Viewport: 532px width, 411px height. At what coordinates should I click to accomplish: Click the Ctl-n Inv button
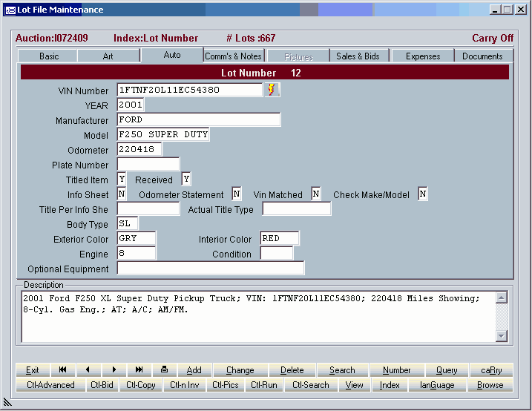[x=185, y=385]
